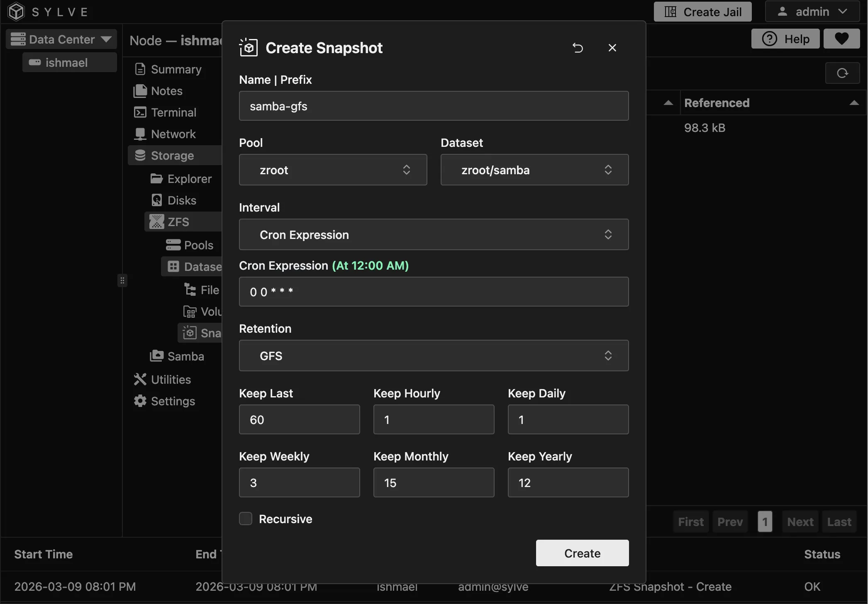Select the Samba section icon
868x604 pixels.
click(x=156, y=356)
